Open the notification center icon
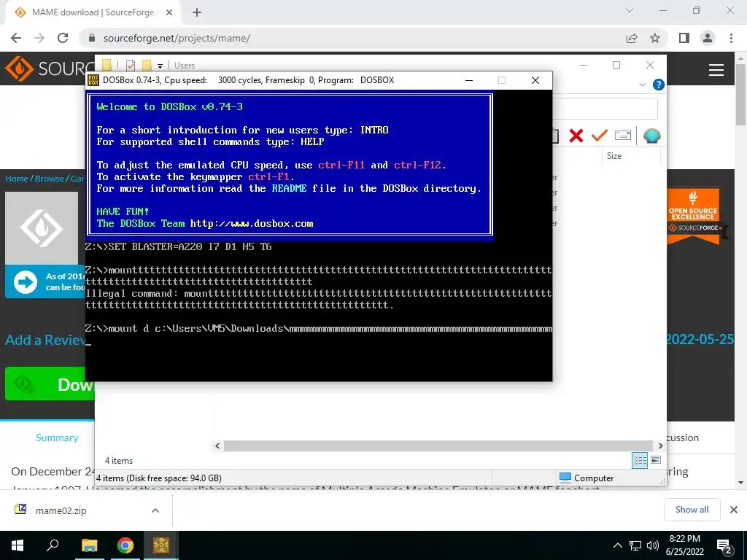Image resolution: width=747 pixels, height=560 pixels. pyautogui.click(x=724, y=545)
